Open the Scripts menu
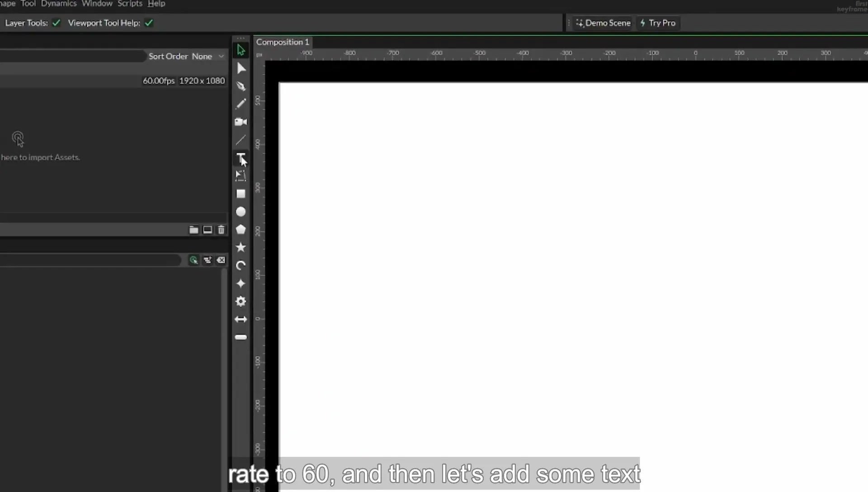This screenshot has width=868, height=492. click(130, 4)
